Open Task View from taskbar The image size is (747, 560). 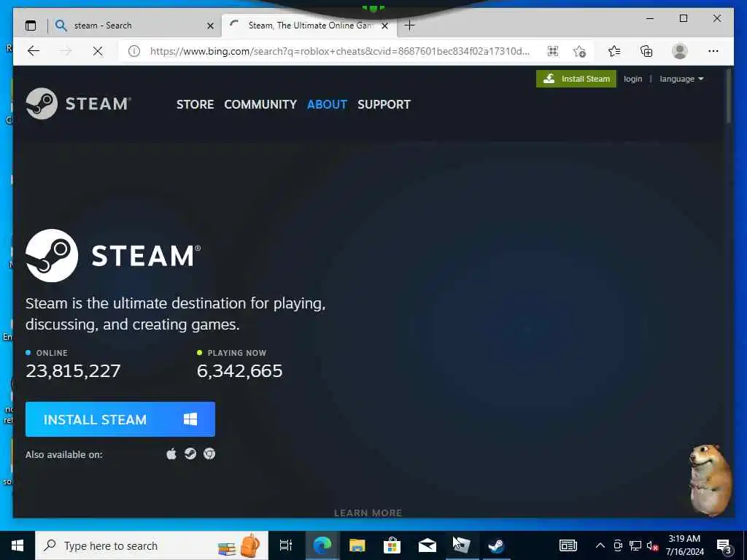(285, 545)
